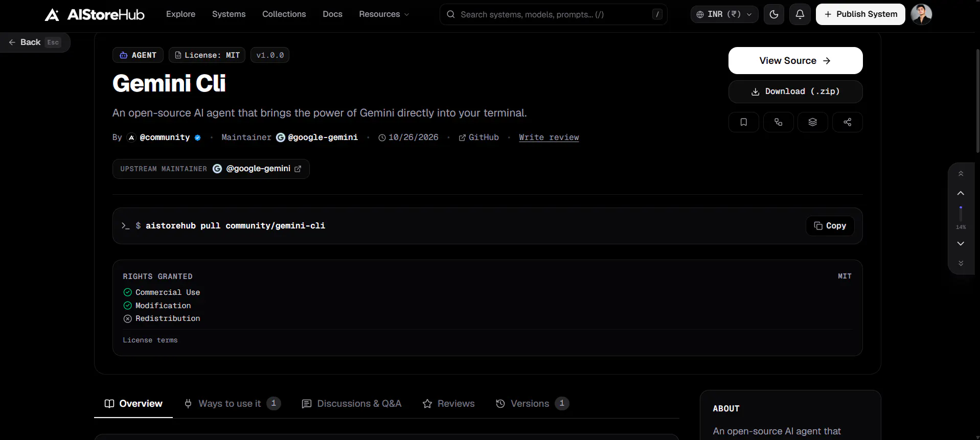This screenshot has height=440, width=980.
Task: Click the AGENT type badge
Action: [138, 55]
